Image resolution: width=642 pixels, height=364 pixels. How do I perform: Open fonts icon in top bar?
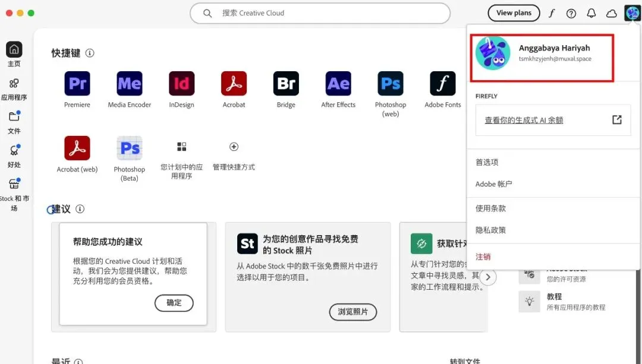552,13
